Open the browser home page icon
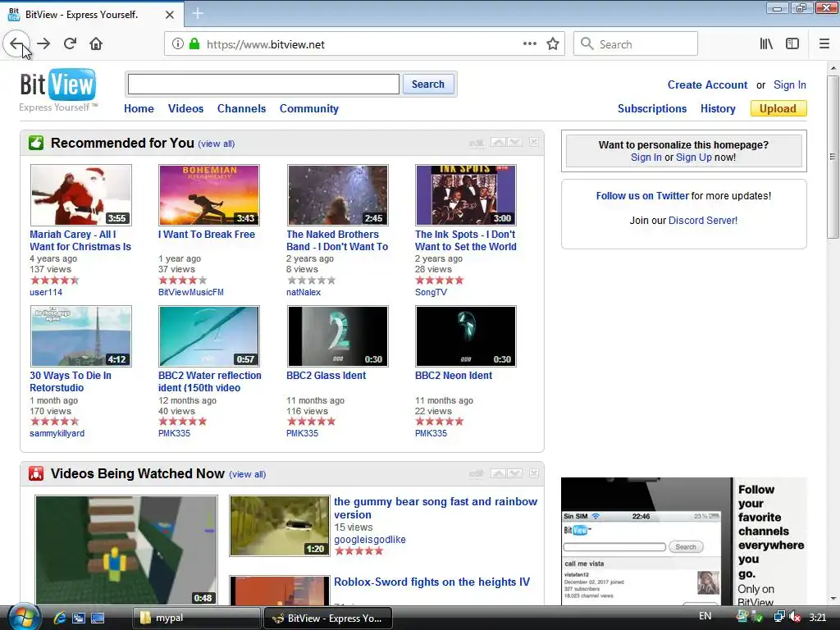840x630 pixels. (x=96, y=44)
